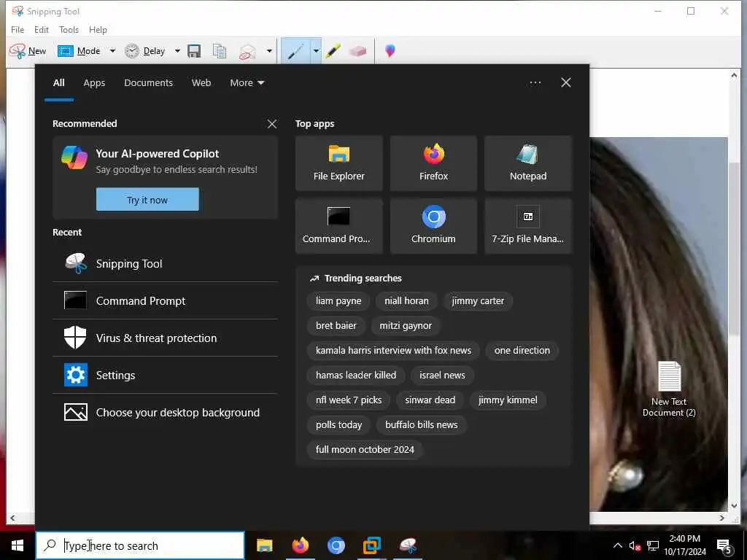Viewport: 747px width, 560px height.
Task: Select the yellow Highlighter tool
Action: (x=333, y=51)
